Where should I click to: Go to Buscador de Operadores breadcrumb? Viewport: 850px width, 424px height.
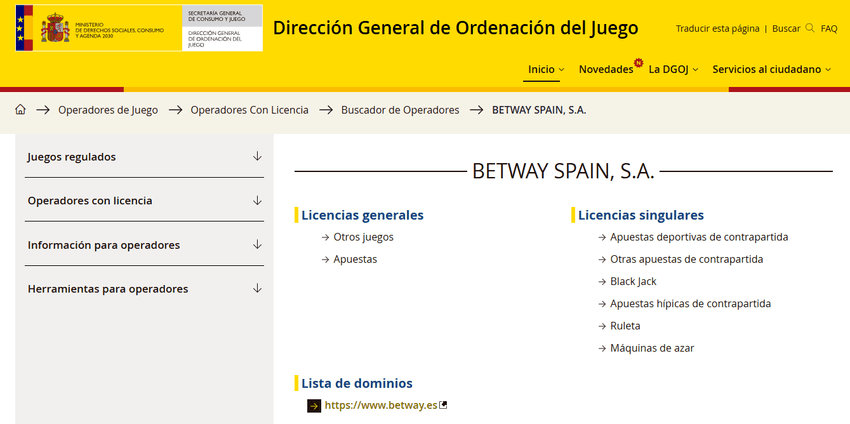[x=400, y=110]
